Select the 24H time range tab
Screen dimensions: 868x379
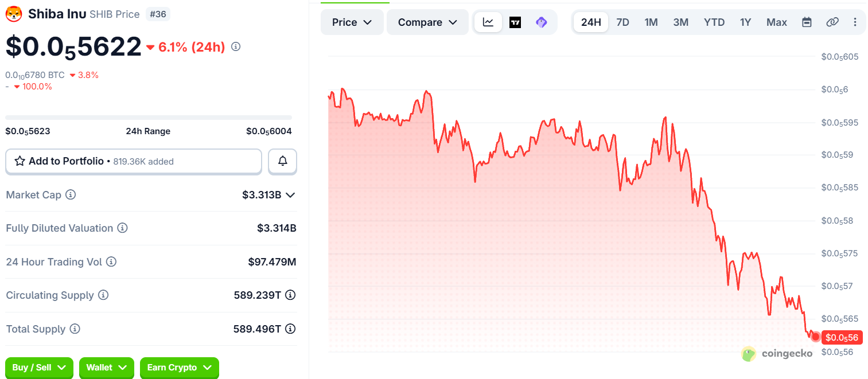click(x=591, y=22)
